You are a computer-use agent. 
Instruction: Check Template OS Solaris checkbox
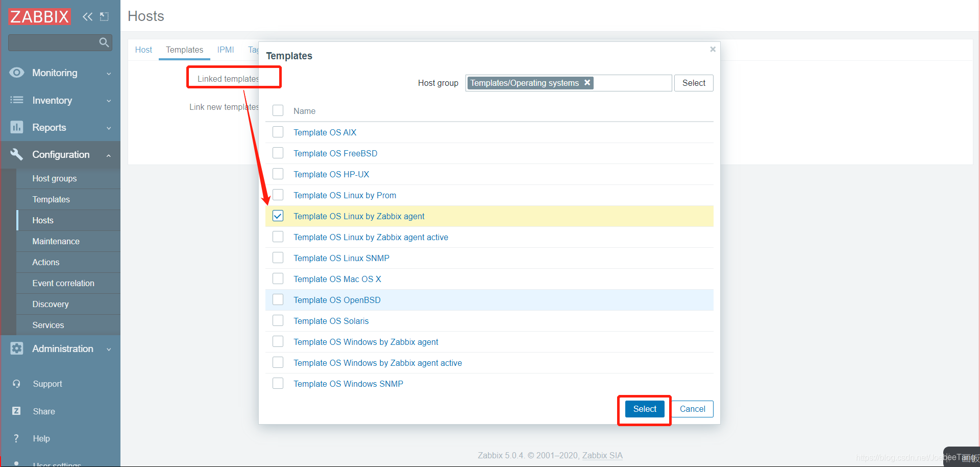point(278,320)
